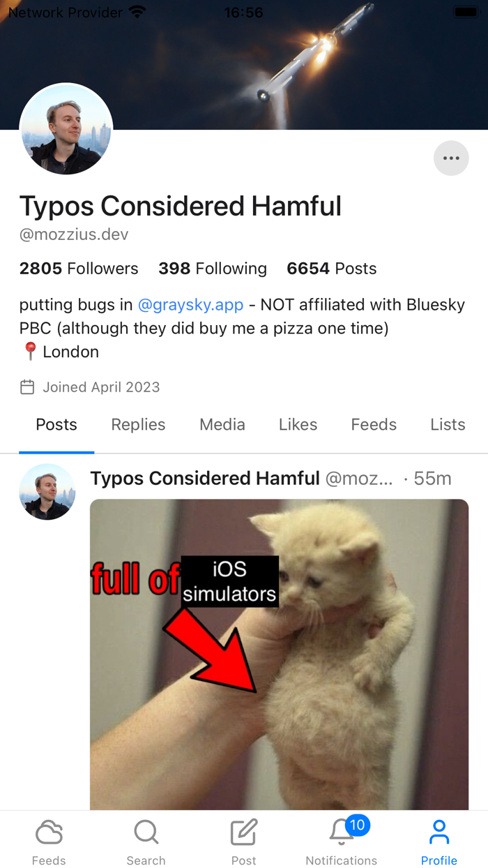Open Feeds from the bottom cloud icon
Image resolution: width=488 pixels, height=868 pixels.
coord(49,832)
